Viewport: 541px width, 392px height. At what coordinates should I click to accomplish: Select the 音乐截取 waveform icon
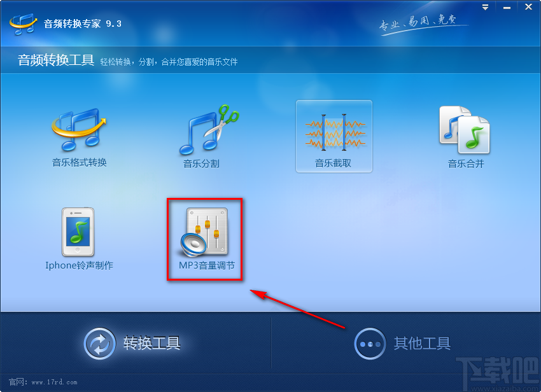point(334,132)
